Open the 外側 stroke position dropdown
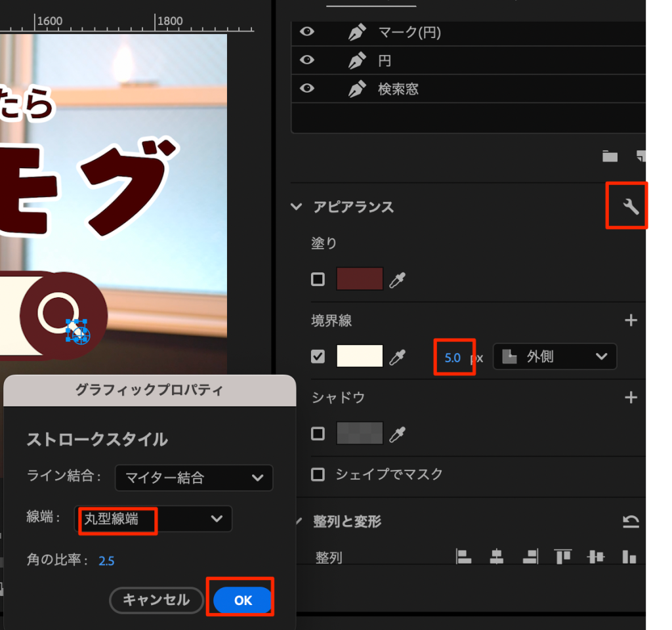Viewport: 672px width, 630px height. click(555, 357)
